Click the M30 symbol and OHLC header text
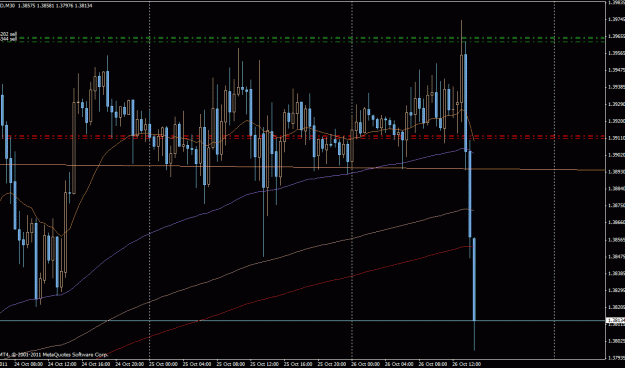The width and height of the screenshot is (625, 368). coord(46,6)
